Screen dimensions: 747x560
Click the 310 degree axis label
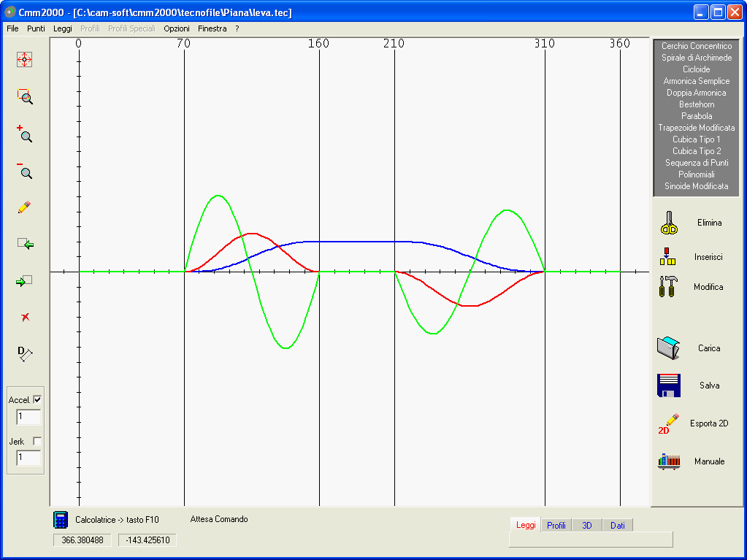click(x=545, y=44)
